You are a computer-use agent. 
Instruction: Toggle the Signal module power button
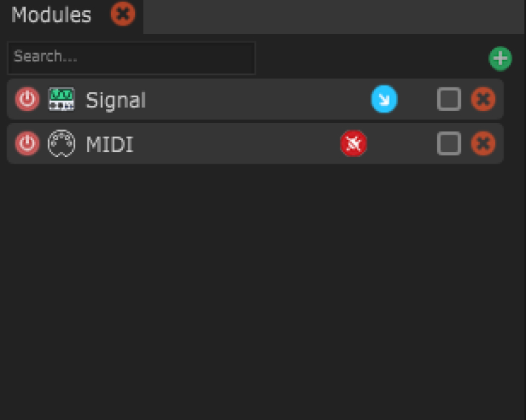(27, 100)
